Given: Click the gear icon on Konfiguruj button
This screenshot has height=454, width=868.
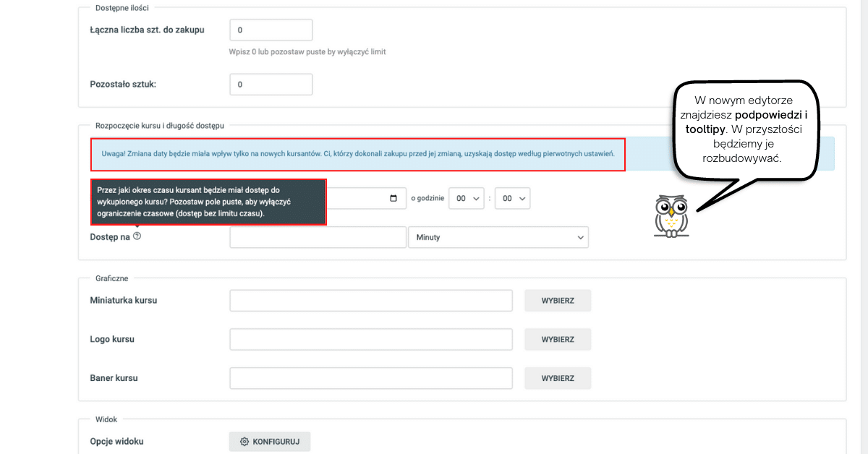Looking at the screenshot, I should click(244, 442).
